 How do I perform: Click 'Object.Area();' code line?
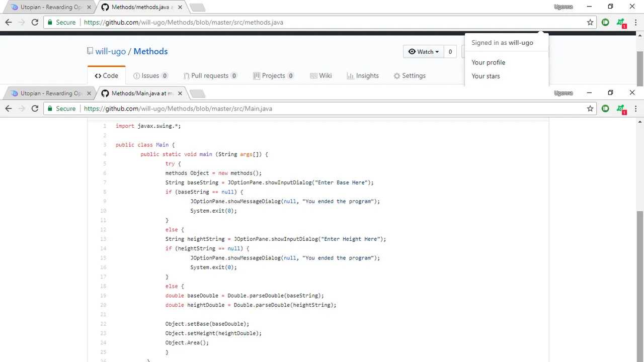tap(187, 342)
